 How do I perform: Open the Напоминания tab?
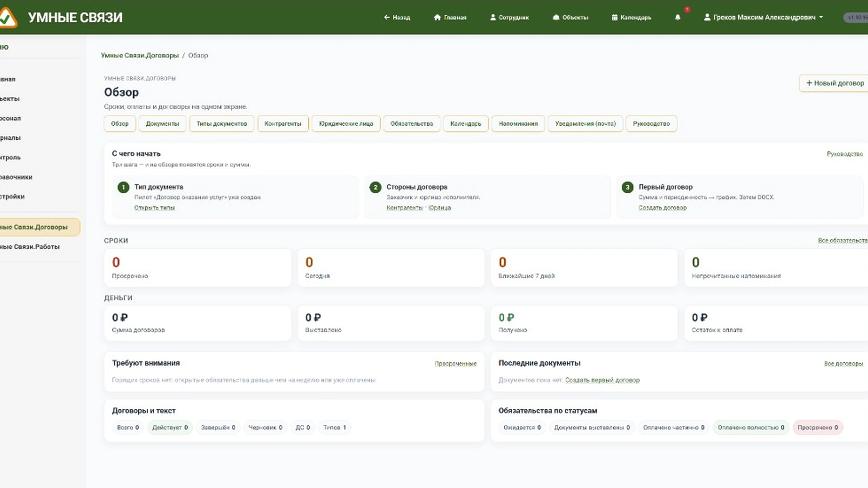tap(518, 124)
